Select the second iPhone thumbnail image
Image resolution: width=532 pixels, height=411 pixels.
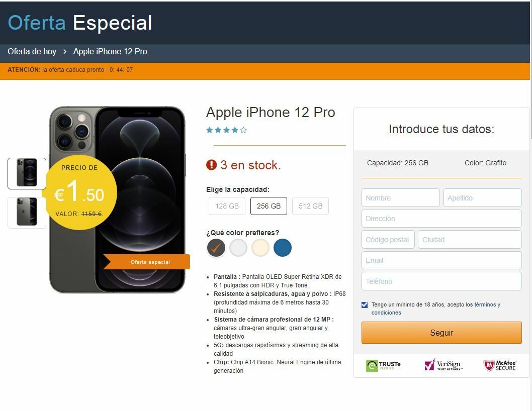(x=27, y=213)
